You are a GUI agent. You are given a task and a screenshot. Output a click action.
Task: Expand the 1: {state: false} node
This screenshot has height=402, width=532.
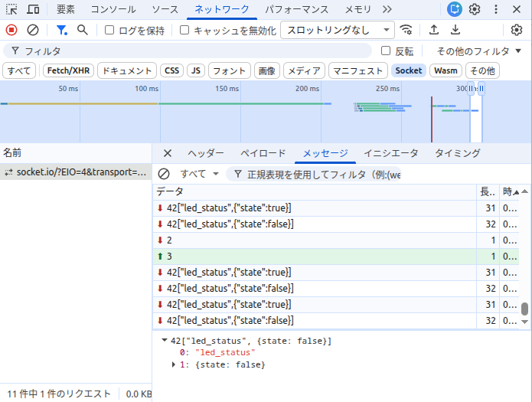(x=174, y=364)
